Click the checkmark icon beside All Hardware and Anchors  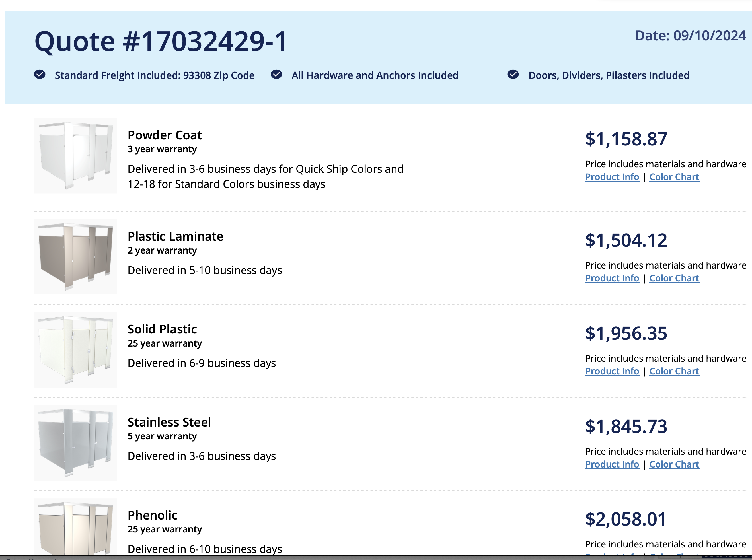(x=276, y=74)
